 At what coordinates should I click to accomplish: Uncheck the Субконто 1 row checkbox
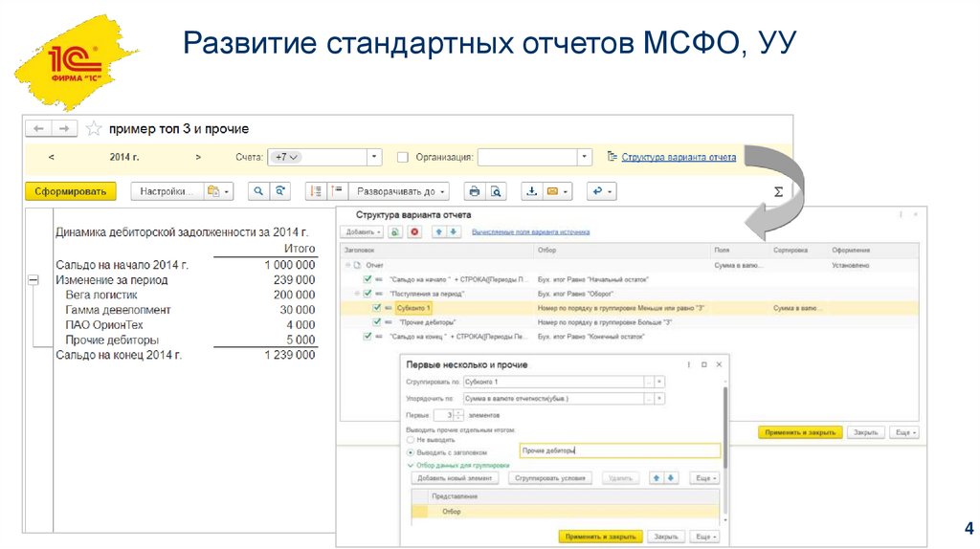(x=376, y=308)
